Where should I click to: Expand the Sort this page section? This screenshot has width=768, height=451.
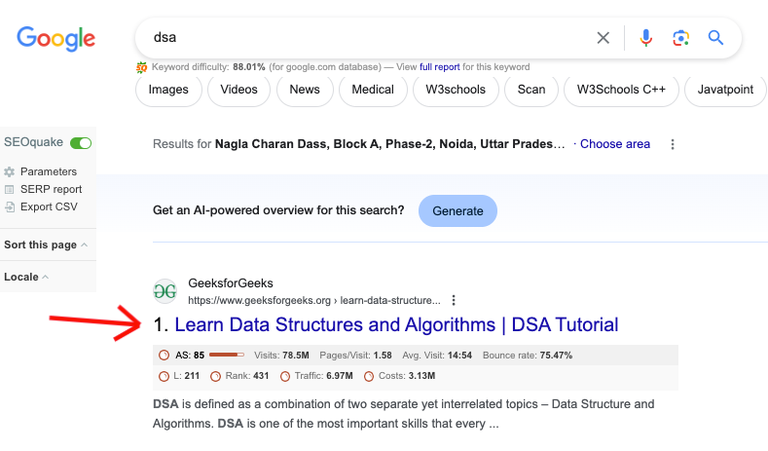click(x=45, y=245)
